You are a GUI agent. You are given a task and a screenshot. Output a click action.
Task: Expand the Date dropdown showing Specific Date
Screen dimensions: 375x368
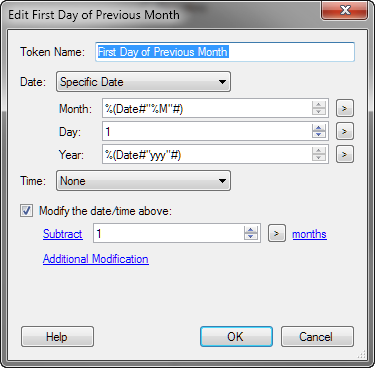(x=143, y=82)
